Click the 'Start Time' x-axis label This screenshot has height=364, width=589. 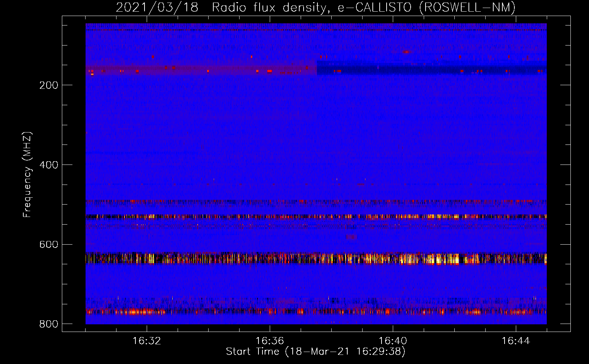pos(316,352)
